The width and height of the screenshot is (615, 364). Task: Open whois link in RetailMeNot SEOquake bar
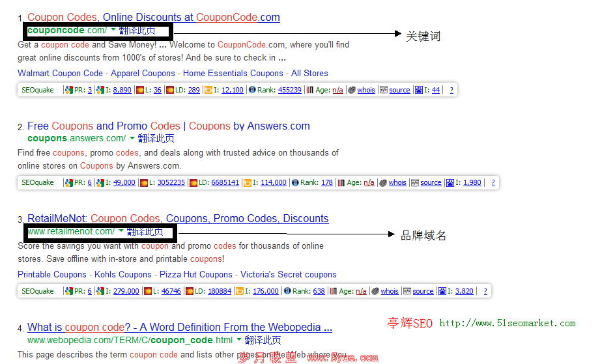coord(390,291)
